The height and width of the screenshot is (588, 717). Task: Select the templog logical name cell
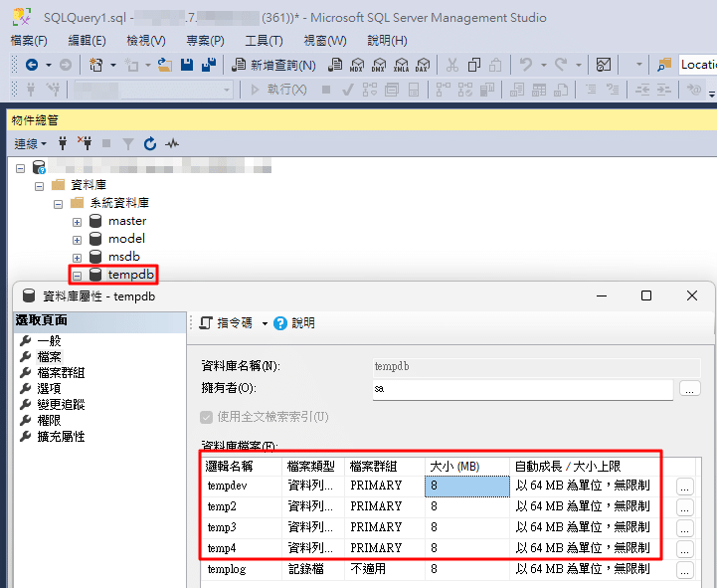point(242,569)
